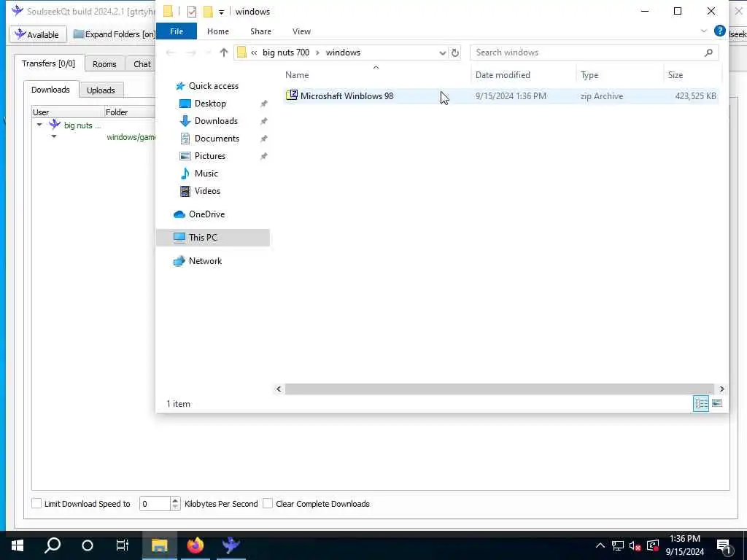Select the 'big nuts 700' breadcrumb
Screen dimensions: 747x560
click(286, 52)
